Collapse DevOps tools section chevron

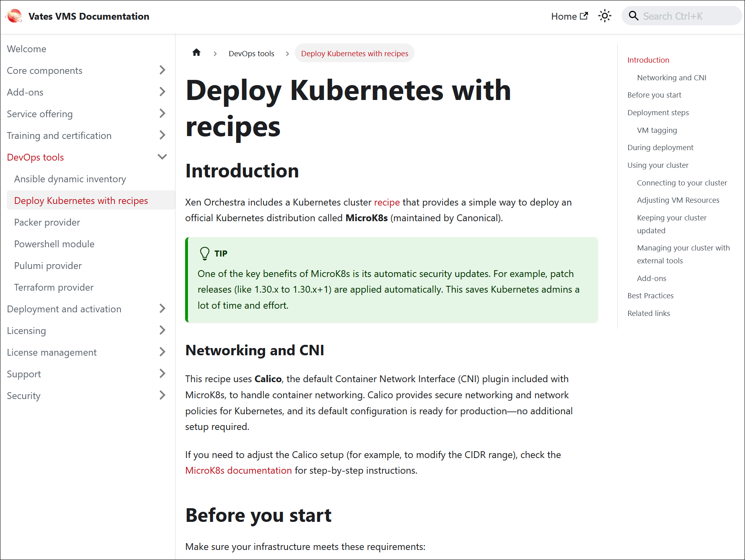[x=162, y=157]
